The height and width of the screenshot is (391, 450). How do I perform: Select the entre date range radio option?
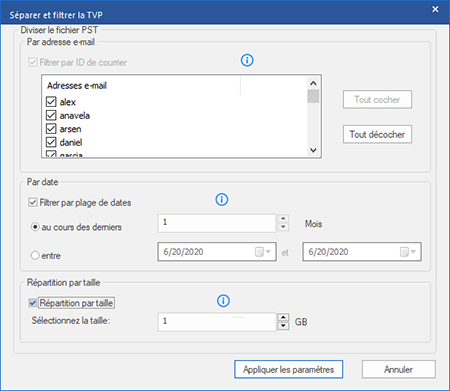[x=35, y=256]
